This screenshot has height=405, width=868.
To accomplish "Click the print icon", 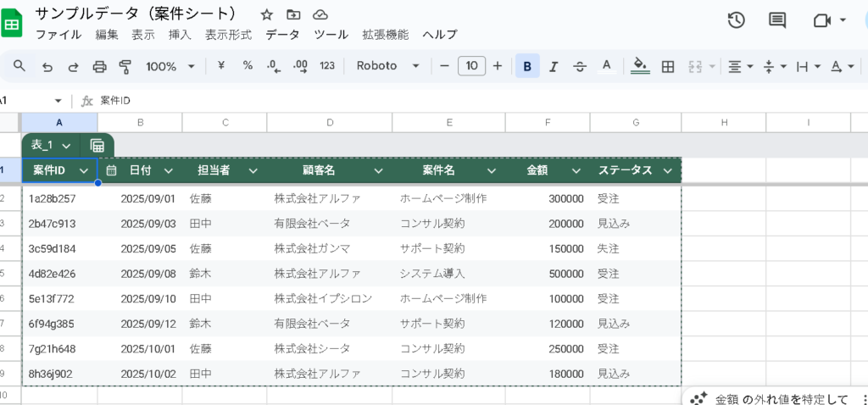I will tap(99, 66).
